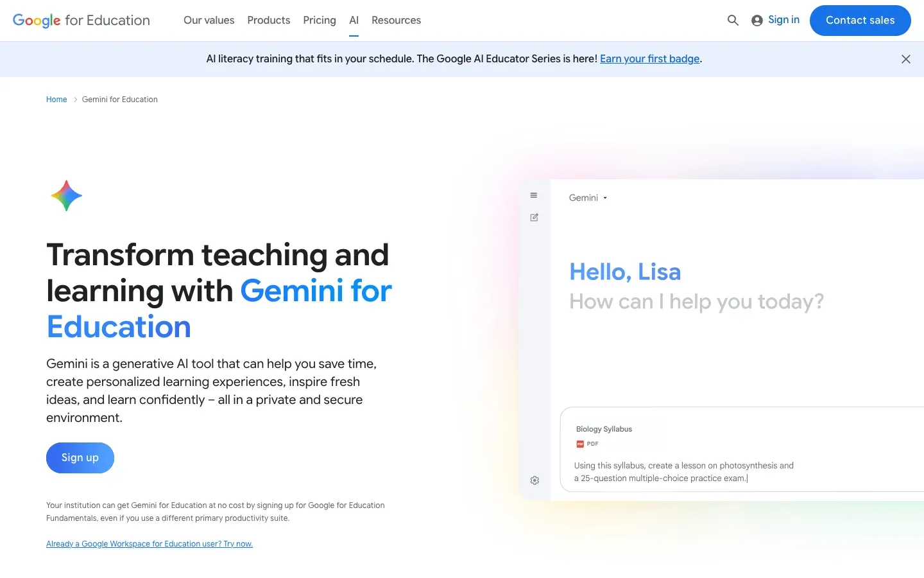Click the red PDF file icon

pyautogui.click(x=580, y=444)
